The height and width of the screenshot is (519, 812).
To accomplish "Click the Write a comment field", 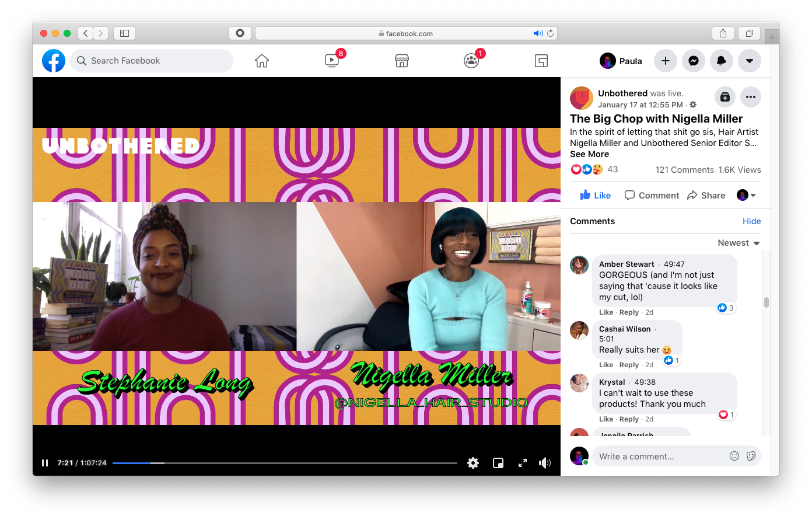I will coord(677,457).
